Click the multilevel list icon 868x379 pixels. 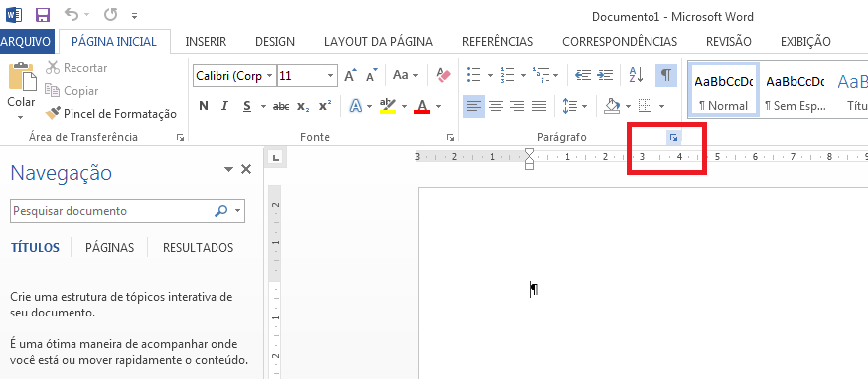(x=541, y=75)
